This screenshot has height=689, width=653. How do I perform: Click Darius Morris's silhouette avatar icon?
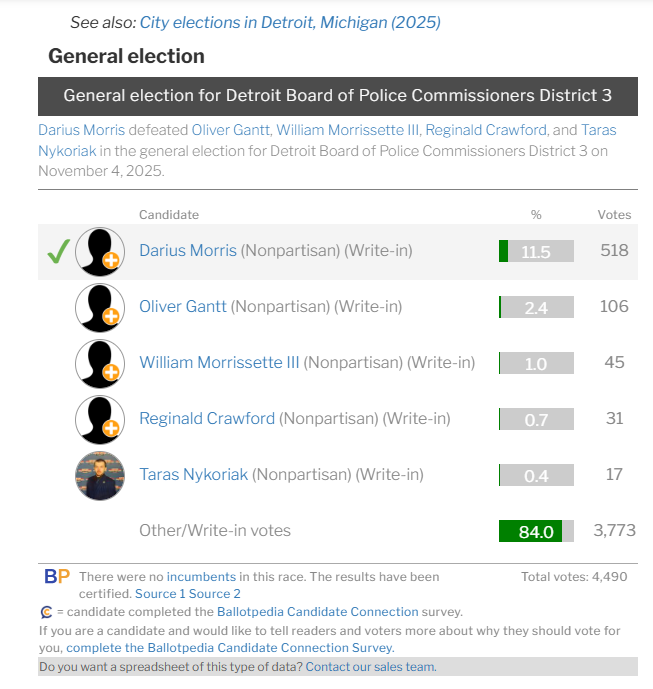click(100, 252)
